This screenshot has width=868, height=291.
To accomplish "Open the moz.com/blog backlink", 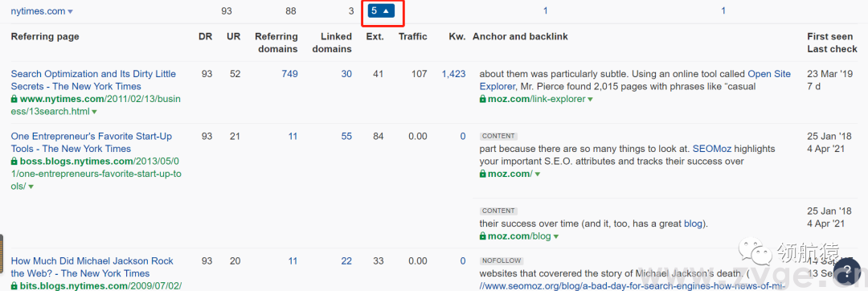I will (519, 236).
